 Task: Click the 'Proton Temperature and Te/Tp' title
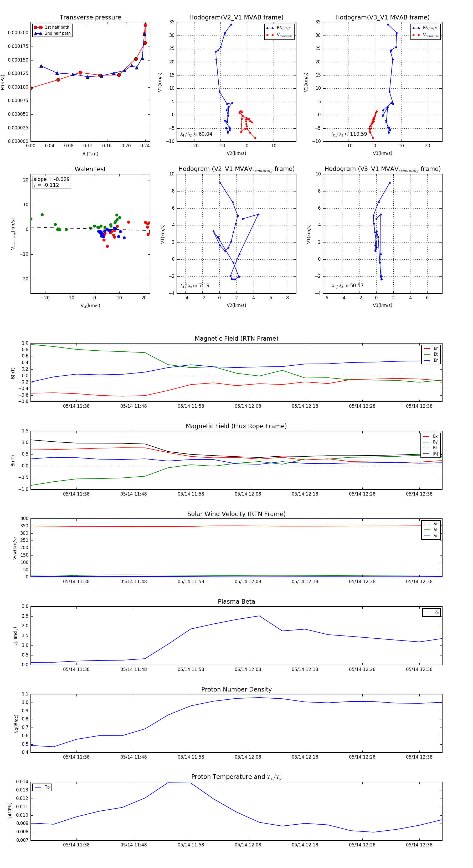[x=236, y=777]
